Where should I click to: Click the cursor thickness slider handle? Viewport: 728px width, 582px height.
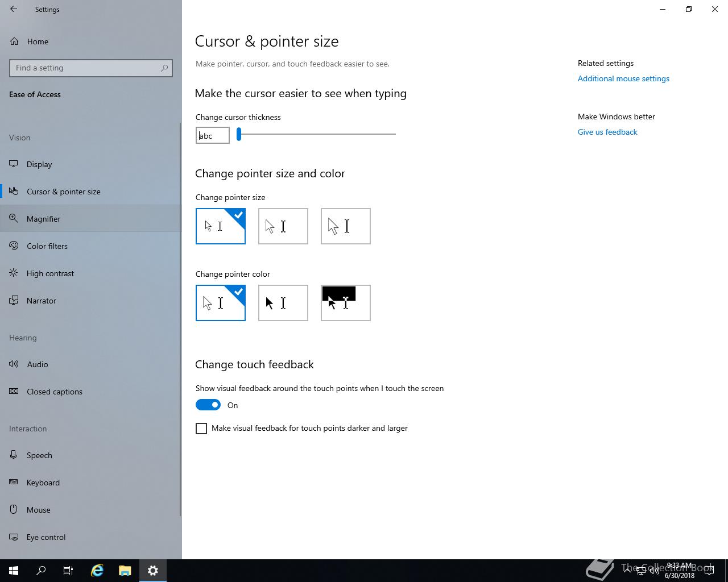point(239,134)
